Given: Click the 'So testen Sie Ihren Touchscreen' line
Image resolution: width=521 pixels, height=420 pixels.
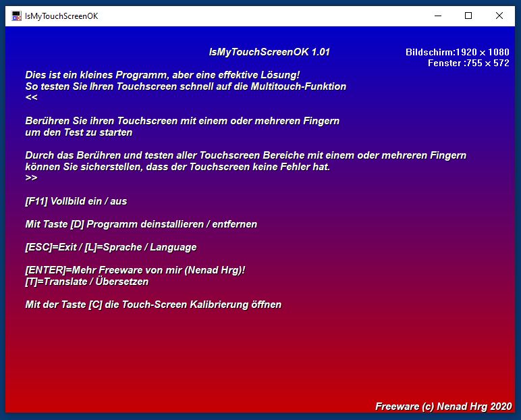Looking at the screenshot, I should click(186, 86).
